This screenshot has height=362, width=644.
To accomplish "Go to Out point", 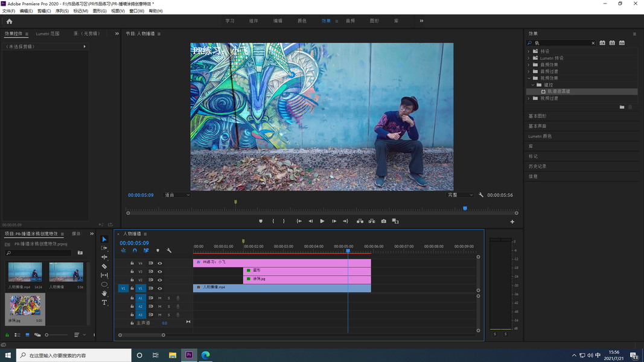I will pyautogui.click(x=345, y=221).
